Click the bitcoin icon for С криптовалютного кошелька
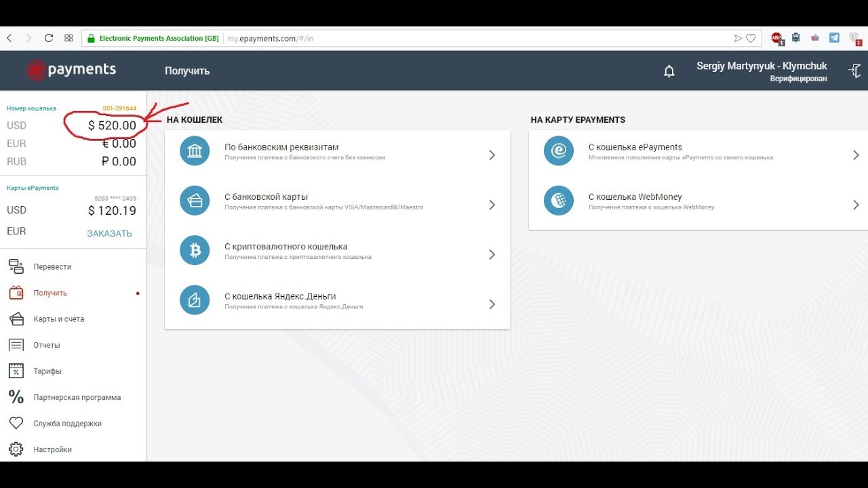 click(x=195, y=251)
